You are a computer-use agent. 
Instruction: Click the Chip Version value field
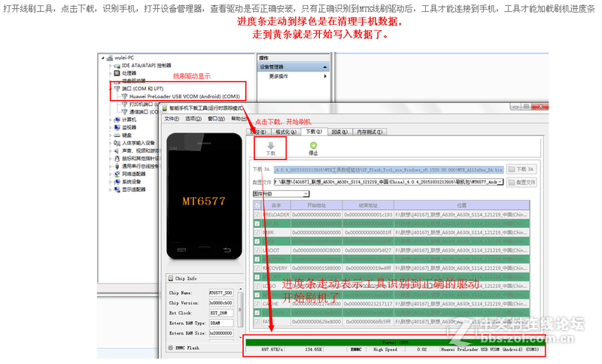coord(221,302)
